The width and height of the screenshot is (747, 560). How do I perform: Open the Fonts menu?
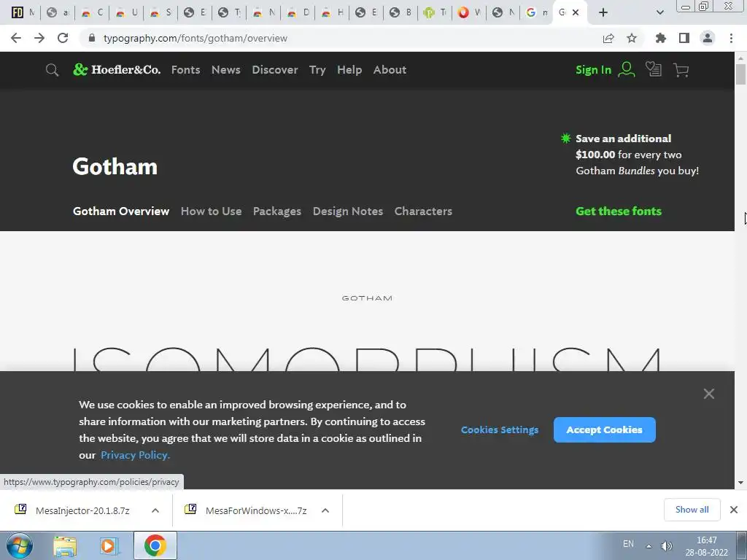pos(186,70)
